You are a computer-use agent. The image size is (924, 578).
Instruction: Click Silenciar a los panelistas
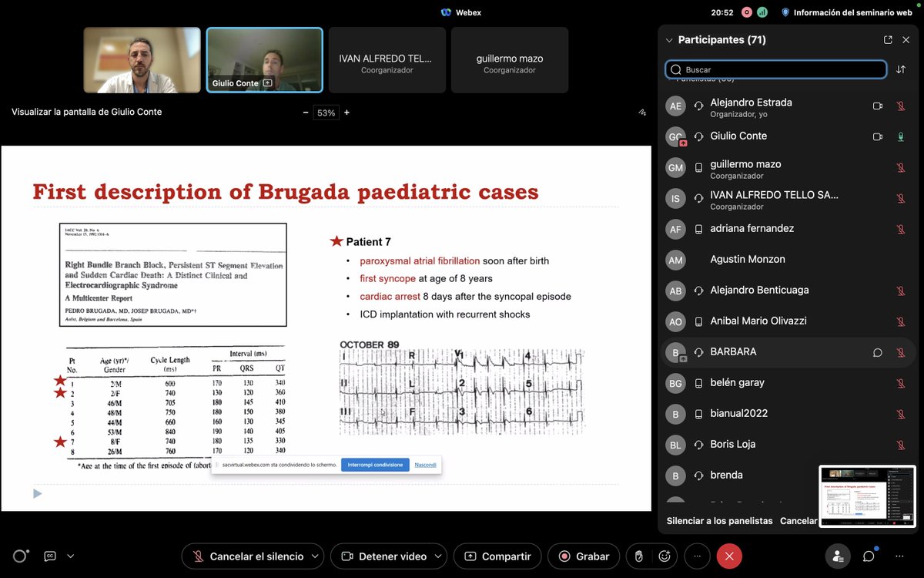tap(720, 521)
